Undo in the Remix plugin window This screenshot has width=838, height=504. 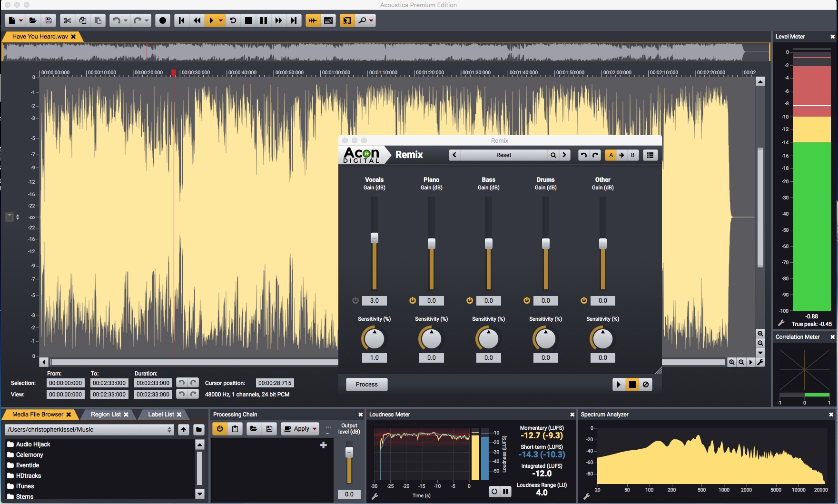pos(584,155)
